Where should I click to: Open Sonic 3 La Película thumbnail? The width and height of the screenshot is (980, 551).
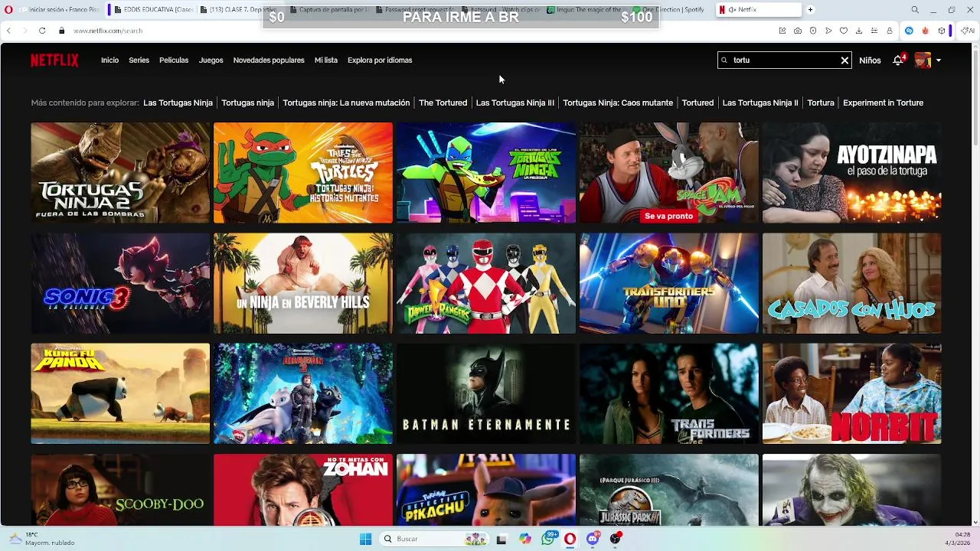click(x=120, y=283)
